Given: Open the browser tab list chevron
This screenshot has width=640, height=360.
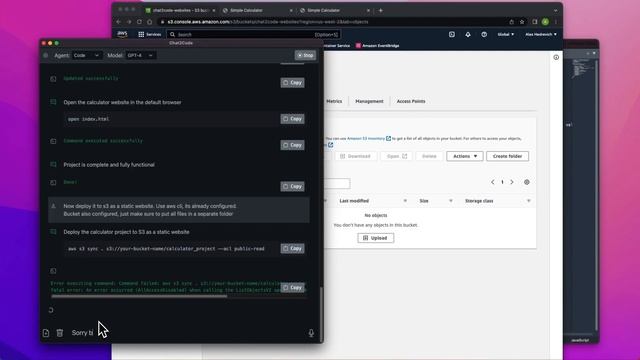Looking at the screenshot, I should click(x=555, y=10).
